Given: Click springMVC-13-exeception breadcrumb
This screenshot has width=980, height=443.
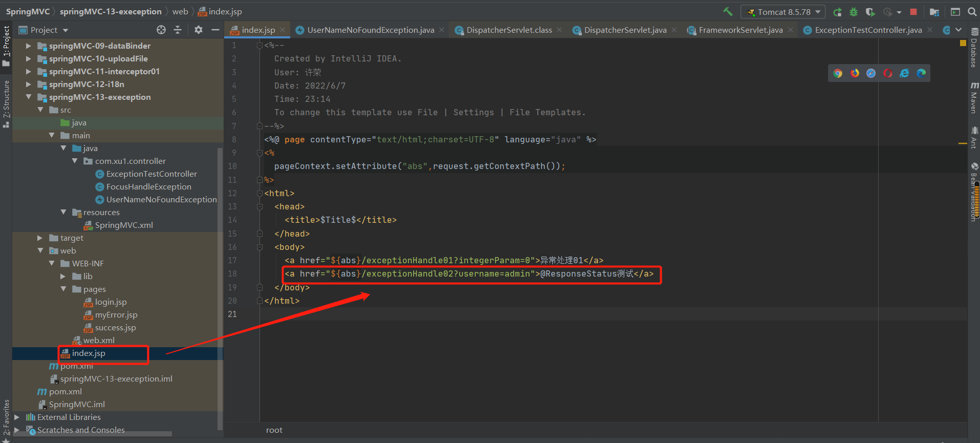Looking at the screenshot, I should (111, 11).
